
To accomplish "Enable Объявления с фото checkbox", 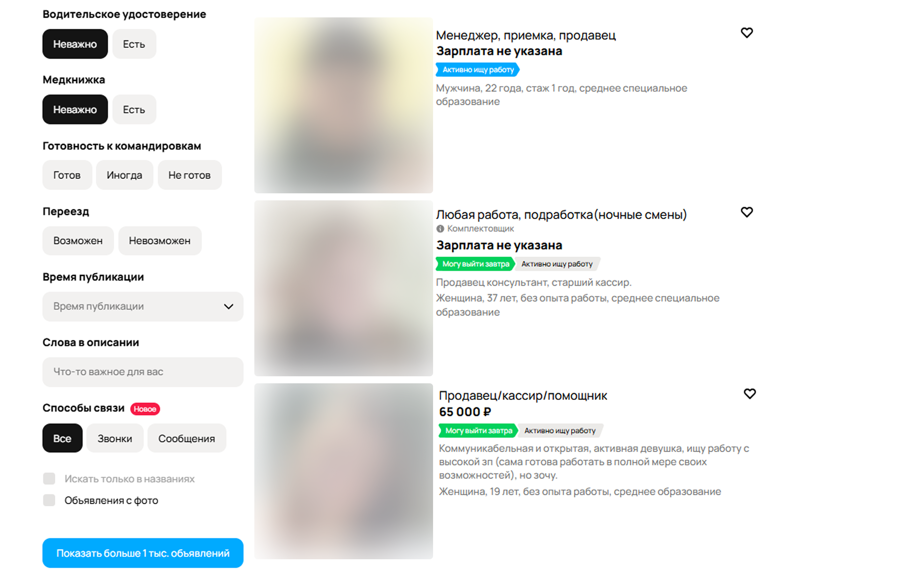I will pos(49,500).
